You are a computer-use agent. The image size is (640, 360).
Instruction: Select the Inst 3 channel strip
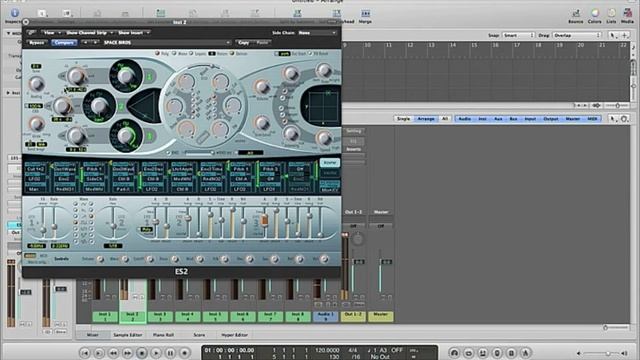coord(160,317)
